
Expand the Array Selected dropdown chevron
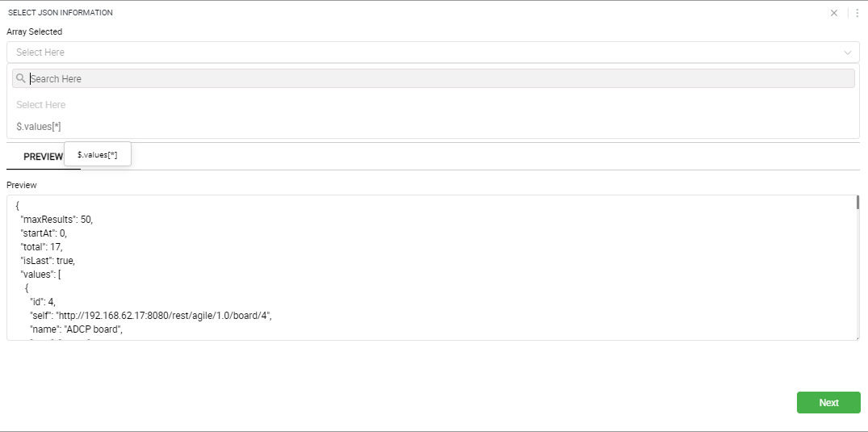click(848, 52)
